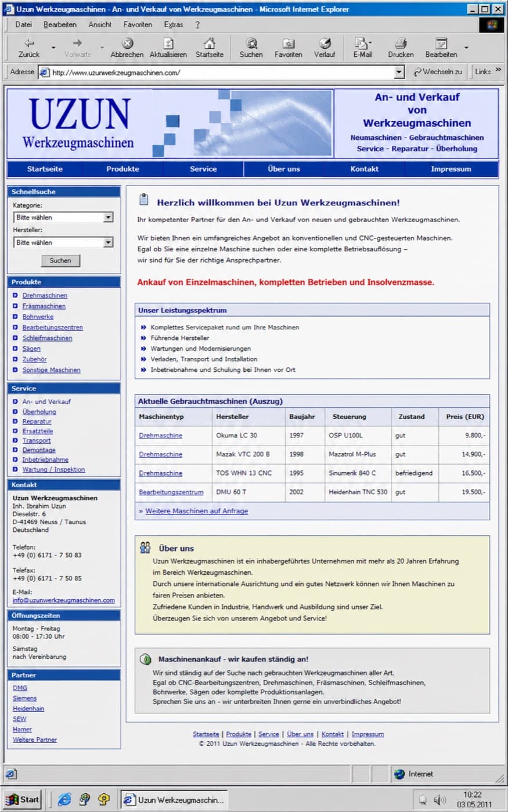Click the Windows flag throbber icon
This screenshot has width=508, height=812.
492,25
